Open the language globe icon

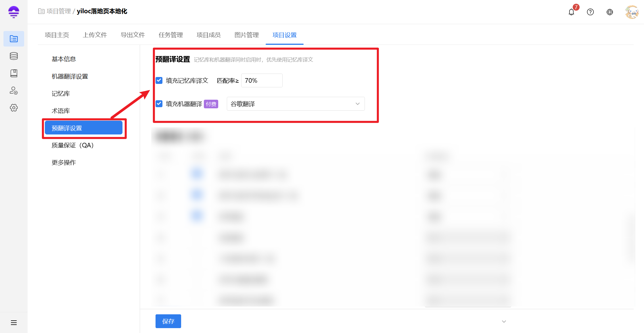point(609,12)
